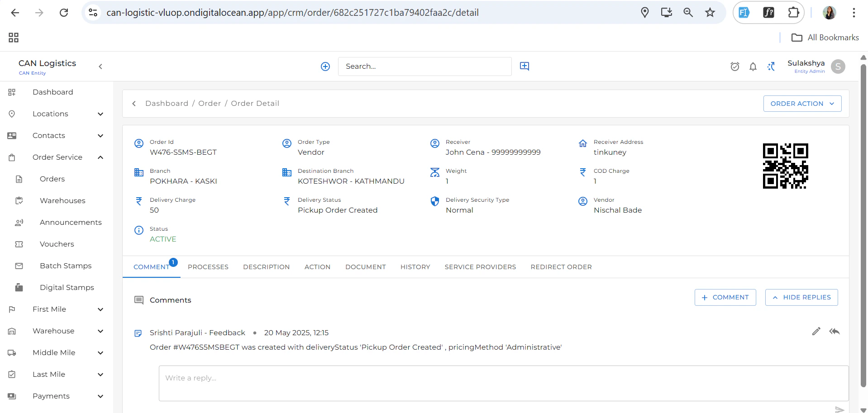The image size is (868, 413).
Task: Click the quick-create icon right of search box
Action: [x=525, y=66]
